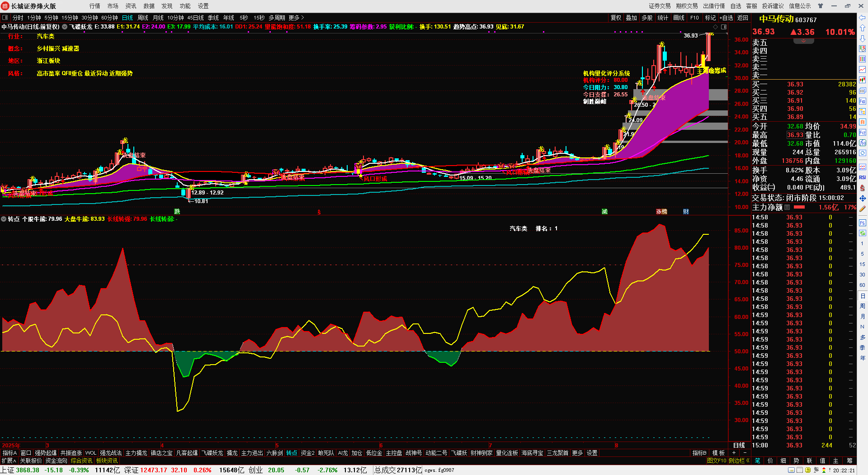
Task: Click the list view icon in status bar
Action: point(801,470)
